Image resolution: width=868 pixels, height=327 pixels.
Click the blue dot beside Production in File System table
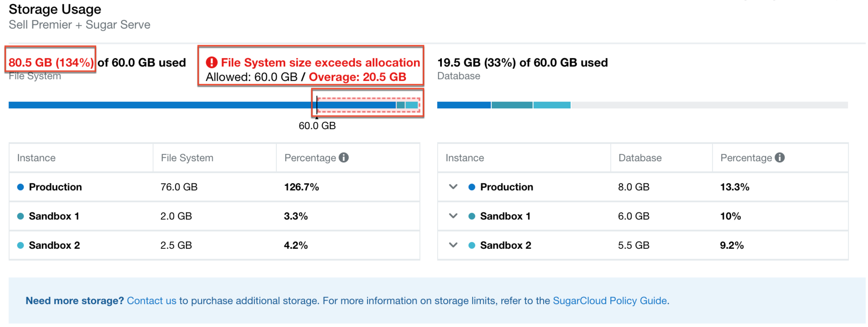point(20,187)
